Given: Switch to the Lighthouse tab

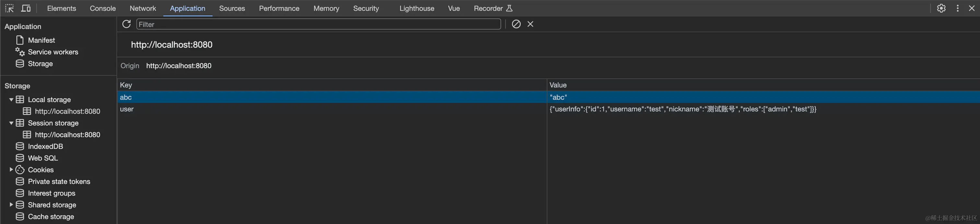Looking at the screenshot, I should point(416,8).
